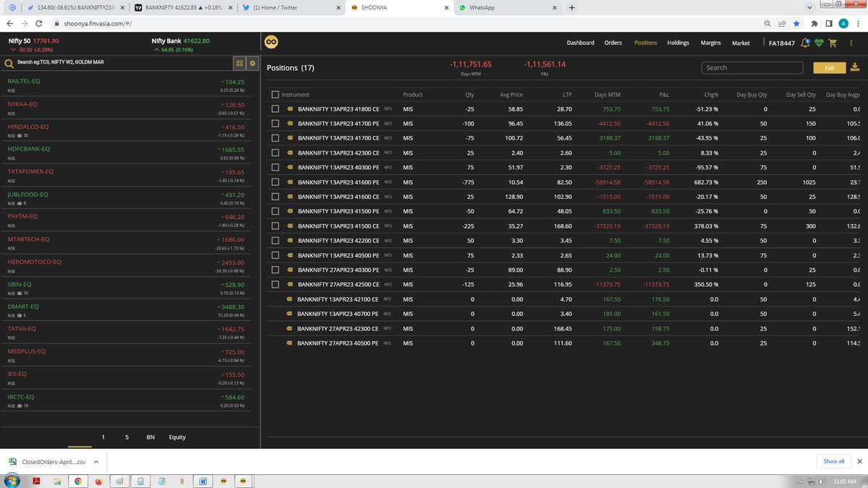Switch to BN watchlist tab

pos(150,437)
